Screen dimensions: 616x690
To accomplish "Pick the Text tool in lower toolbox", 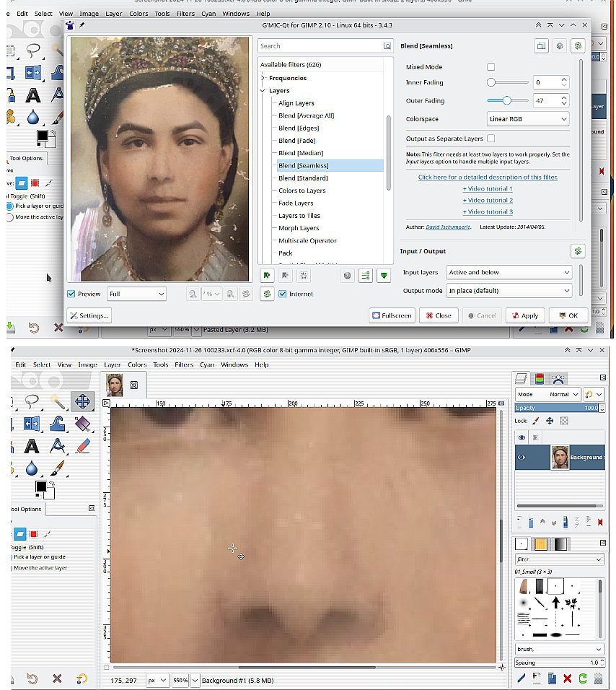I will 33,446.
